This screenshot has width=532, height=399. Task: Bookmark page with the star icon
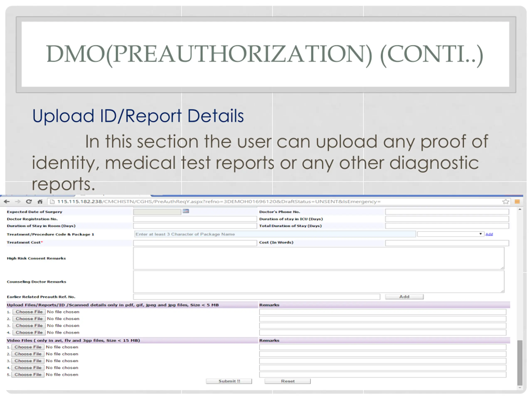(x=505, y=202)
